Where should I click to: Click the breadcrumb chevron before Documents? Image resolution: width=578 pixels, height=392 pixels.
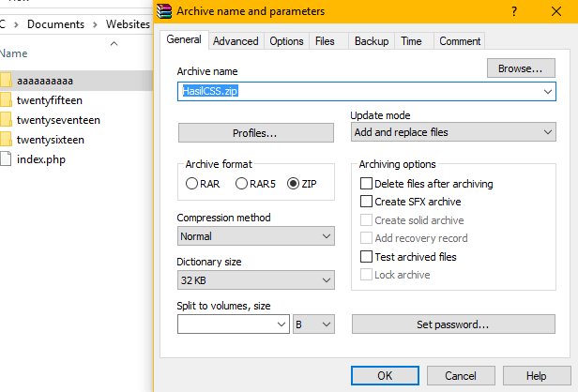pyautogui.click(x=16, y=24)
